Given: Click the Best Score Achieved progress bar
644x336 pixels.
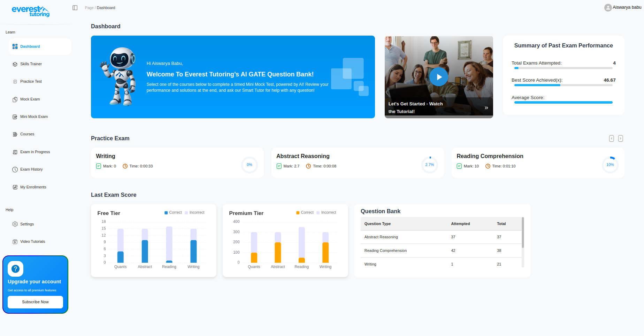Looking at the screenshot, I should [x=563, y=85].
